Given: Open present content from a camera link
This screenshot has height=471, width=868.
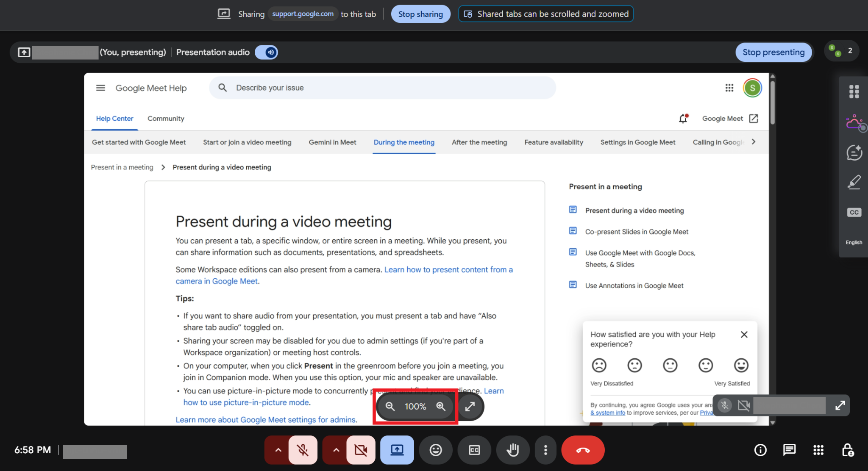Looking at the screenshot, I should (448, 269).
